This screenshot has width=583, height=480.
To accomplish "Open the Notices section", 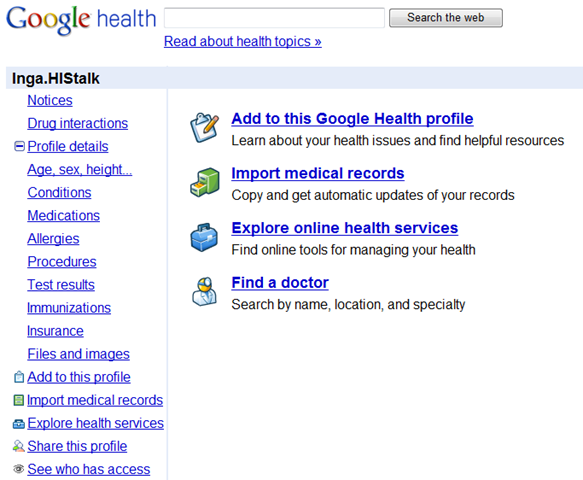I will pos(50,100).
